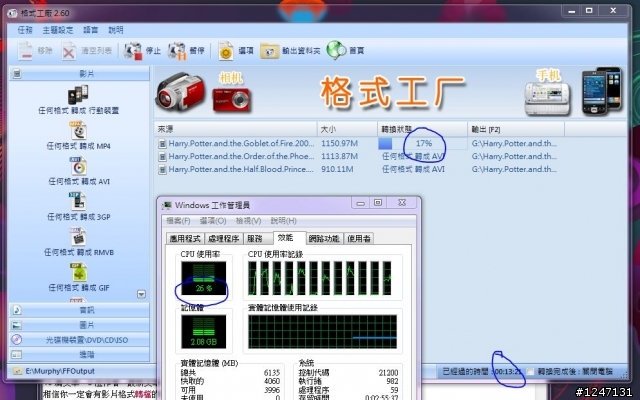The height and width of the screenshot is (400, 640).
Task: Switch to the 使用者 tab
Action: 359,239
